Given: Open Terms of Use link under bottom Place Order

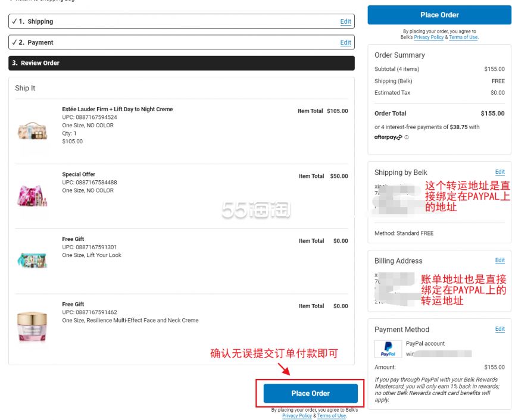Looking at the screenshot, I should [x=331, y=415].
